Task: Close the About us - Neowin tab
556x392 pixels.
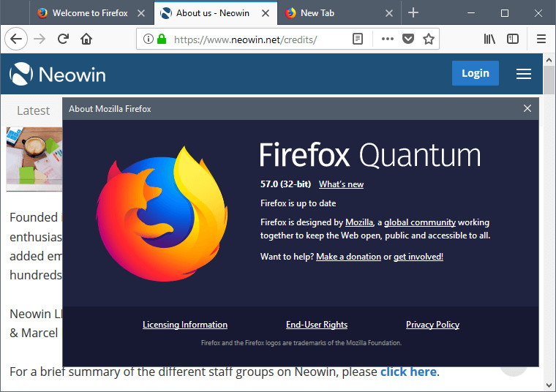Action: pyautogui.click(x=266, y=13)
